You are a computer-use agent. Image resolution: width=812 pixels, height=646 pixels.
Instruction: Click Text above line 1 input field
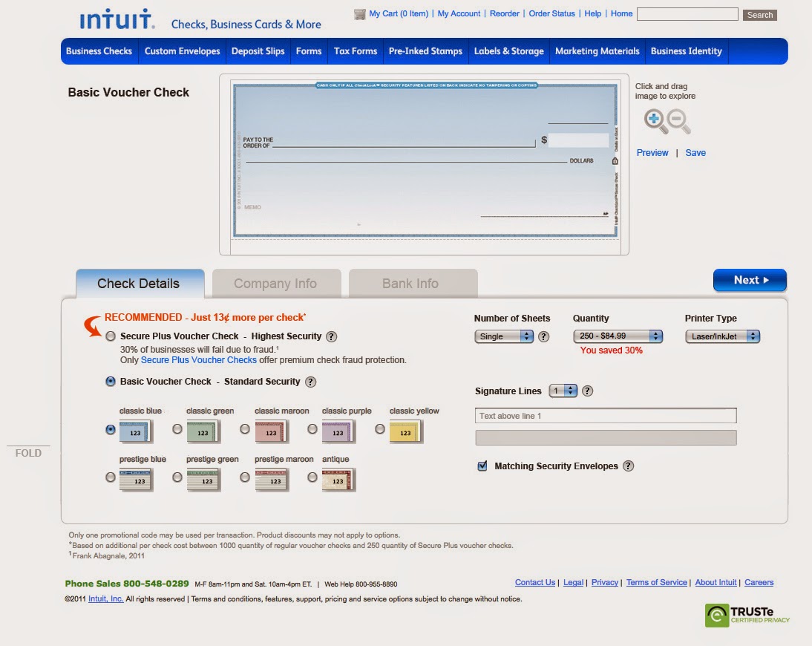point(606,416)
